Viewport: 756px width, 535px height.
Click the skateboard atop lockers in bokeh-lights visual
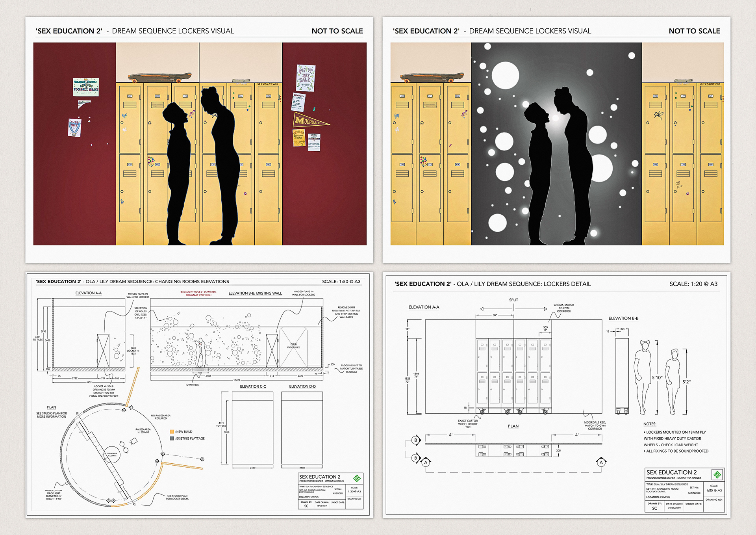(432, 77)
